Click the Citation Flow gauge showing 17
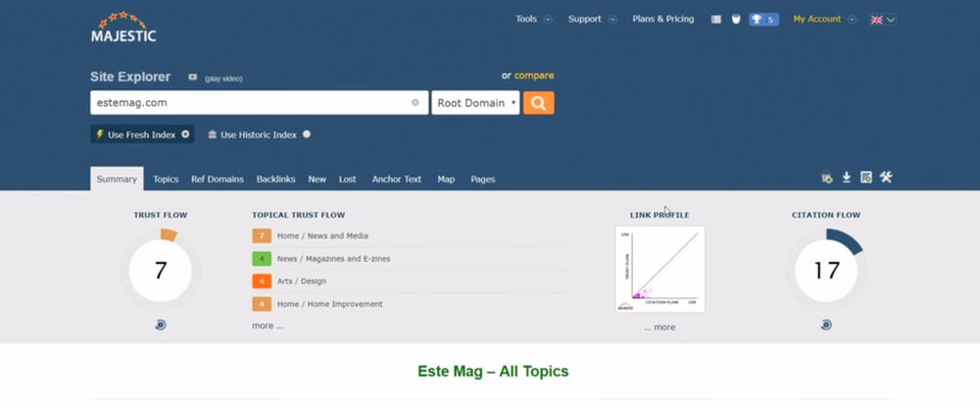Image resolution: width=980 pixels, height=403 pixels. coord(826,271)
